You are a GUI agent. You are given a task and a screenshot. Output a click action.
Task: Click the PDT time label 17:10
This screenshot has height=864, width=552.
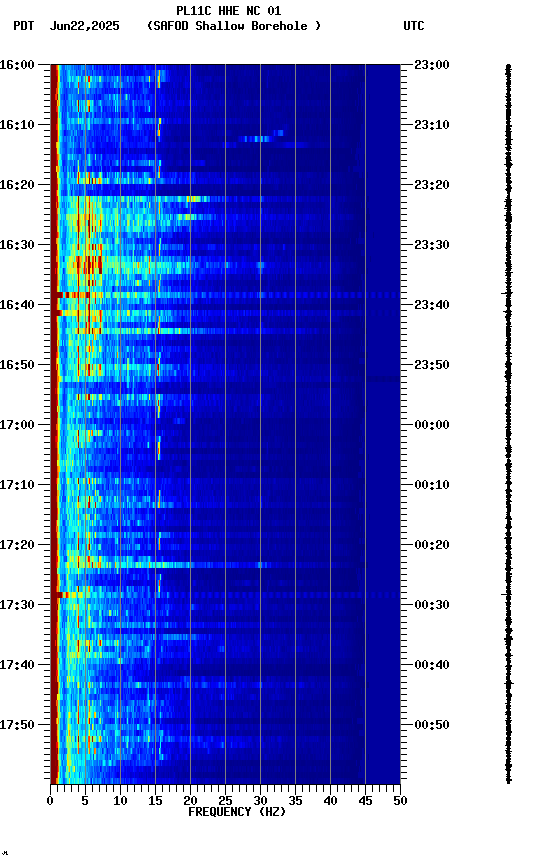coord(17,485)
